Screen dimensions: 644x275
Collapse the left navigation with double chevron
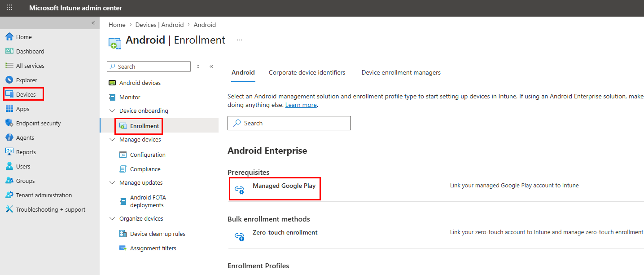[x=93, y=23]
